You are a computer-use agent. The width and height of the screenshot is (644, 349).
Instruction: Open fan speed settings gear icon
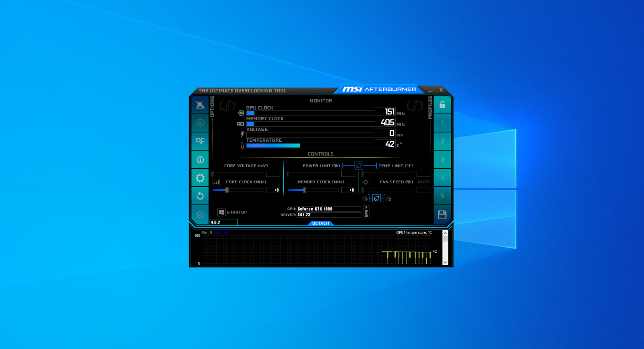click(x=365, y=182)
